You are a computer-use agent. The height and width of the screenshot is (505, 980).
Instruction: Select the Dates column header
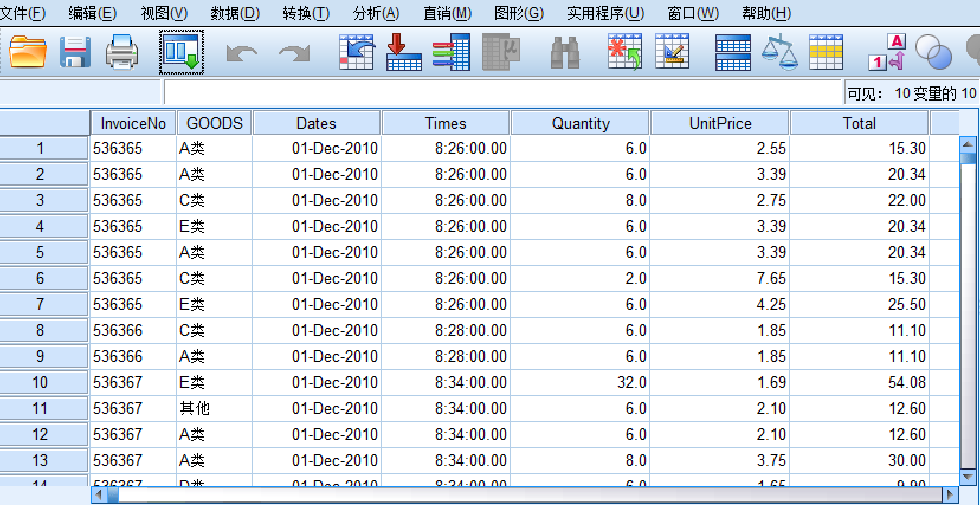pos(317,123)
